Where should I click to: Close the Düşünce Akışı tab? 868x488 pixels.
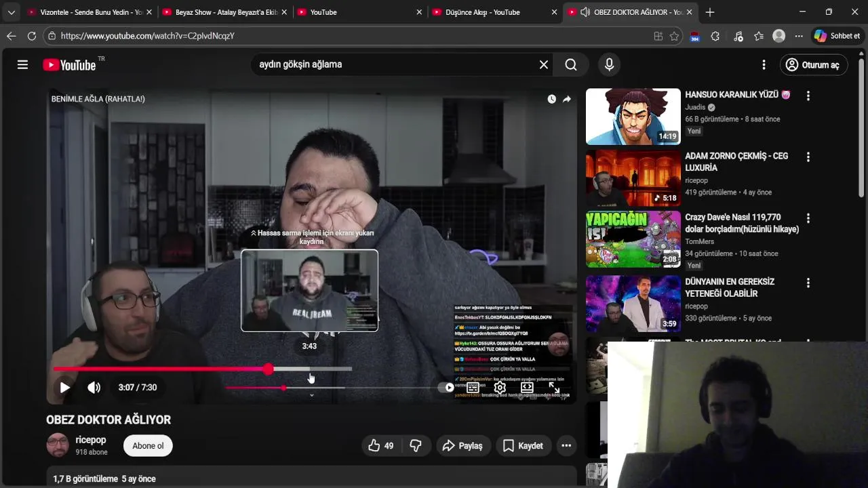pos(554,12)
